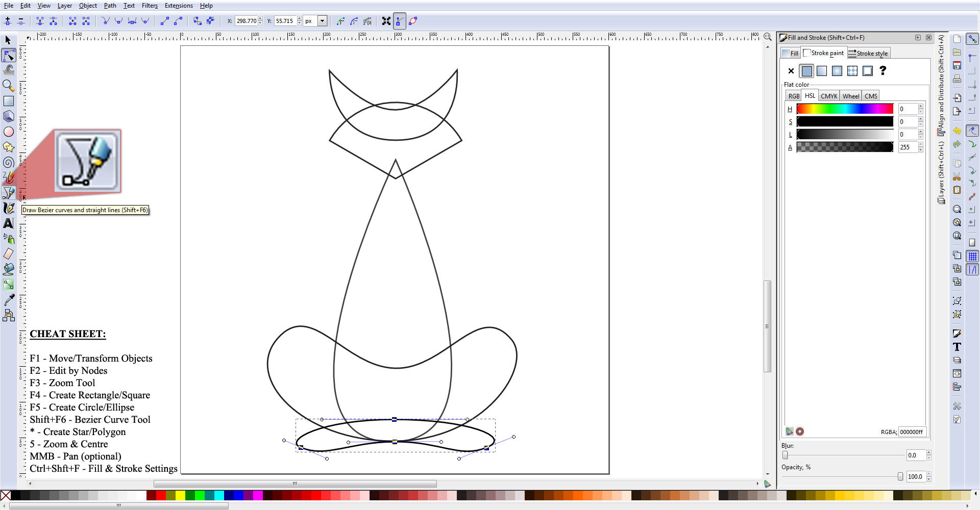Open the Extensions menu
The height and width of the screenshot is (510, 980).
(179, 6)
